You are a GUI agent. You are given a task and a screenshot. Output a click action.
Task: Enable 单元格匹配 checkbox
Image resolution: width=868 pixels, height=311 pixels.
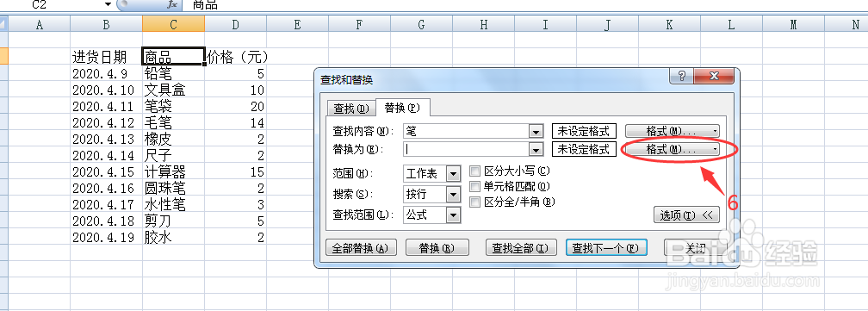474,186
